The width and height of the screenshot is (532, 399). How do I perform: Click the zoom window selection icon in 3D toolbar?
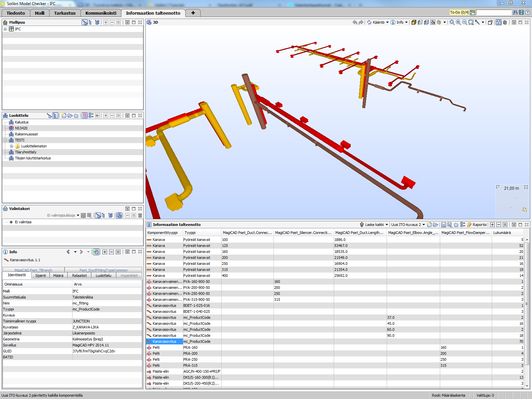(x=471, y=22)
